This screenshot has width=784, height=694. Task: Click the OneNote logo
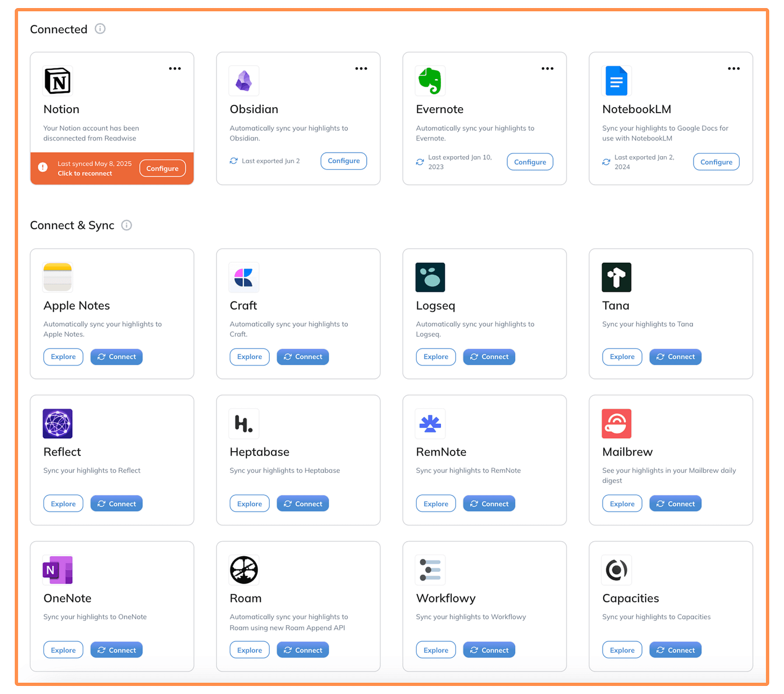click(x=58, y=570)
